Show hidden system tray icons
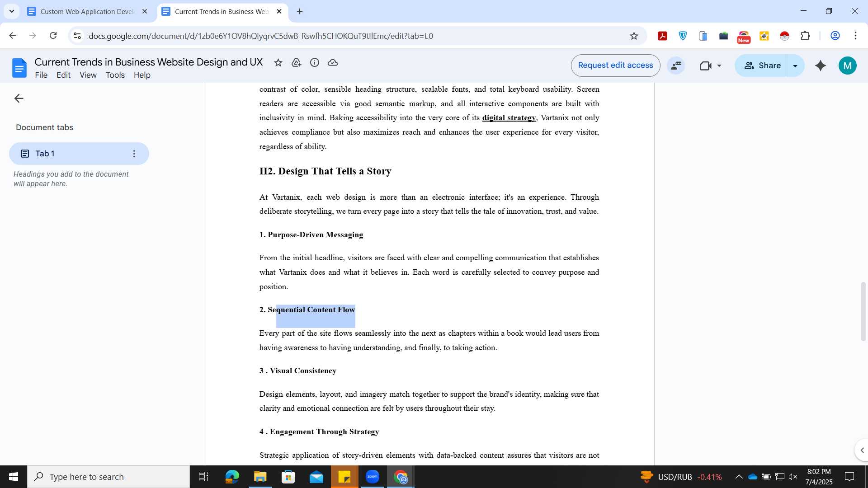Screen dimensions: 868x488 (x=739, y=477)
